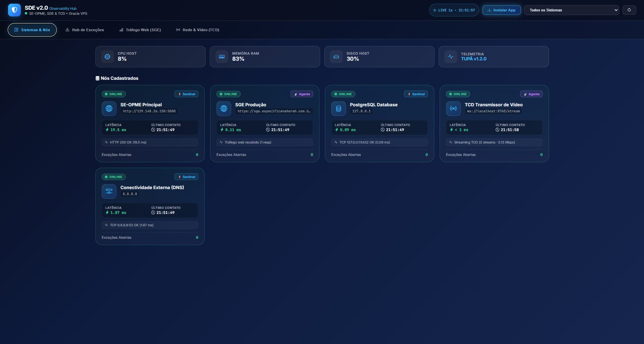Click the 8.8.8.8 address label
The width and height of the screenshot is (644, 344).
tap(130, 194)
